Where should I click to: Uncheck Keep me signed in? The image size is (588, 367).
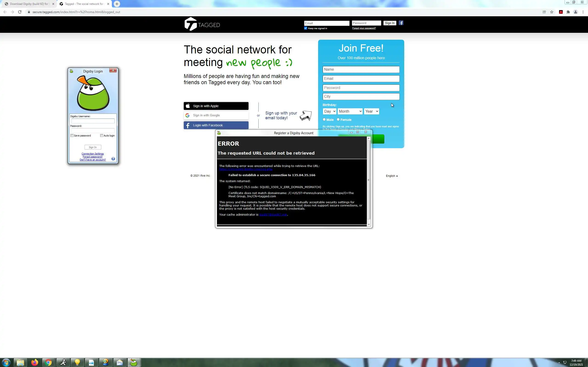305,28
